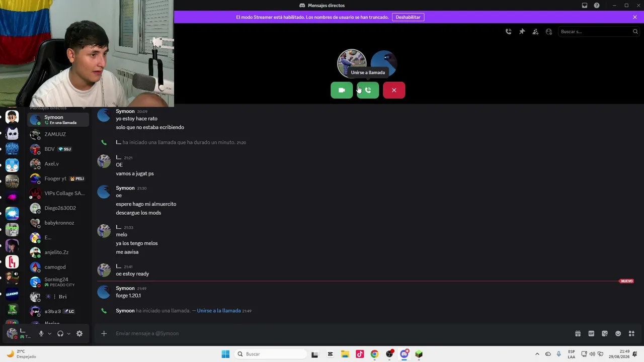This screenshot has height=362, width=644.
Task: Open the anjelito.Zz direct message
Action: (58, 252)
